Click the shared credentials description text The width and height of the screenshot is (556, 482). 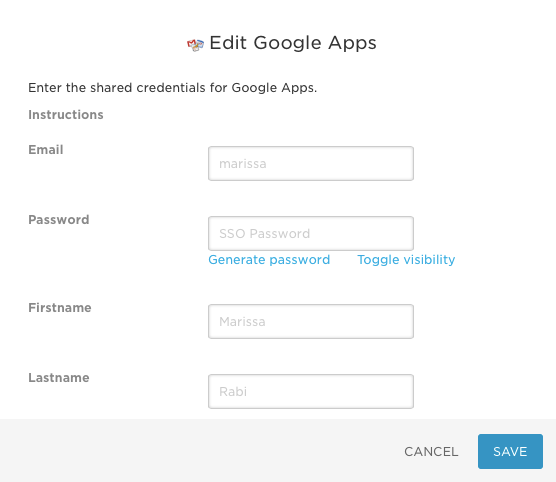tap(173, 88)
